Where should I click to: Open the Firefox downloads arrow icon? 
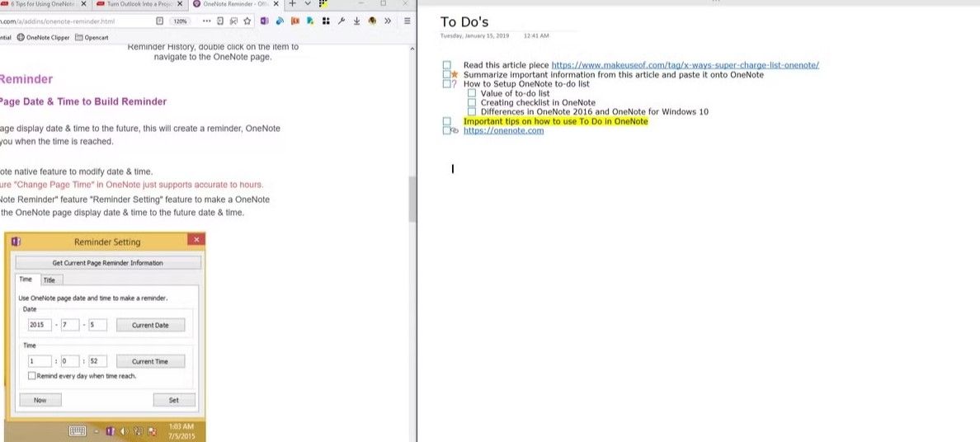[357, 21]
